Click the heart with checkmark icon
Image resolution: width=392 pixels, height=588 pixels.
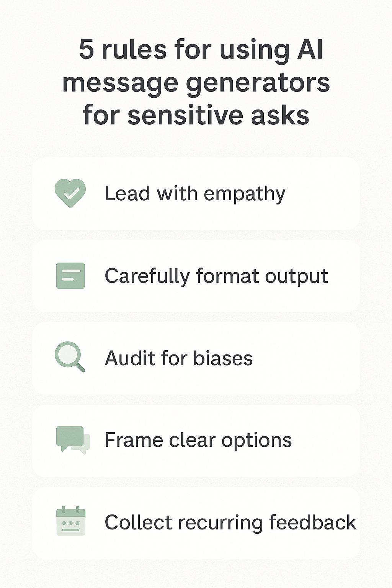click(x=70, y=193)
